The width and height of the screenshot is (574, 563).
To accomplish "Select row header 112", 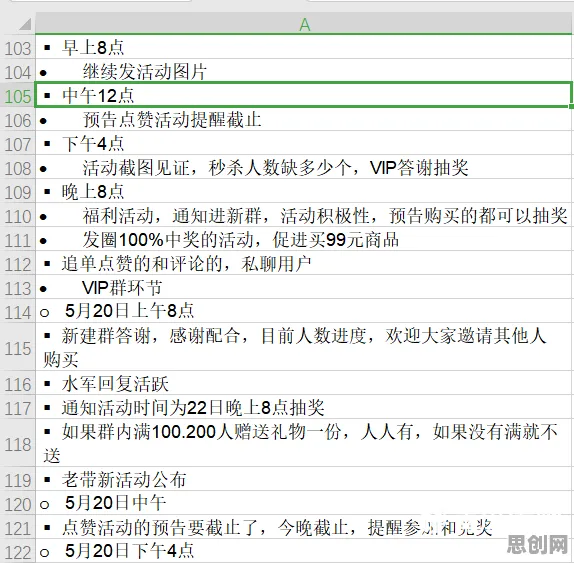I will 18,264.
